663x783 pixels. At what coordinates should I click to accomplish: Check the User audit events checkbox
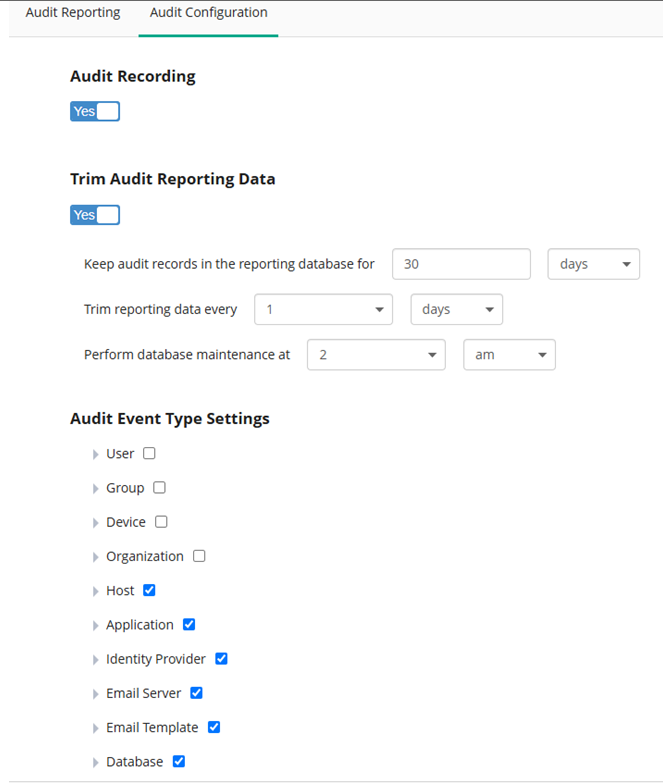point(149,453)
